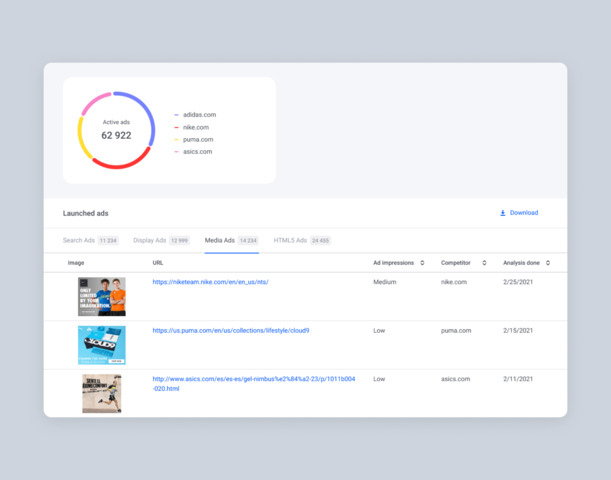611x480 pixels.
Task: Click the yellow donut chart segment
Action: point(81,138)
